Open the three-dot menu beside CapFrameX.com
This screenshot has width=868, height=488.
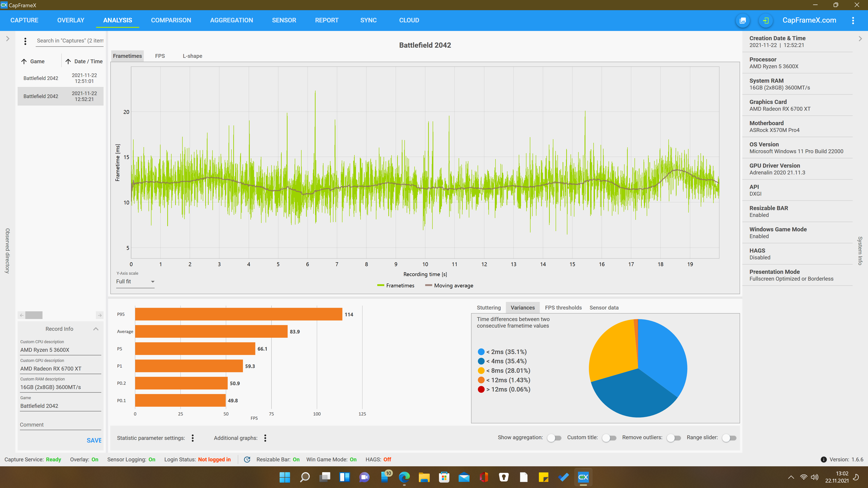853,21
